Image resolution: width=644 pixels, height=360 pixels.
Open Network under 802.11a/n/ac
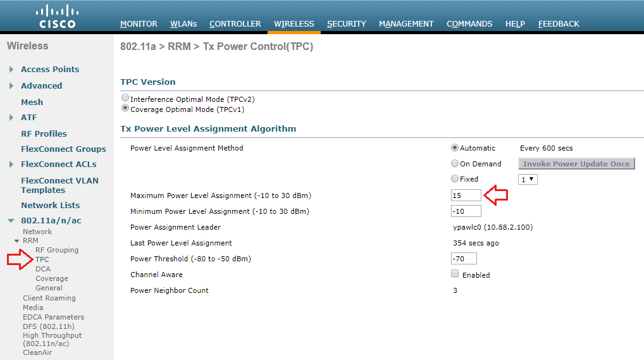pos(37,232)
